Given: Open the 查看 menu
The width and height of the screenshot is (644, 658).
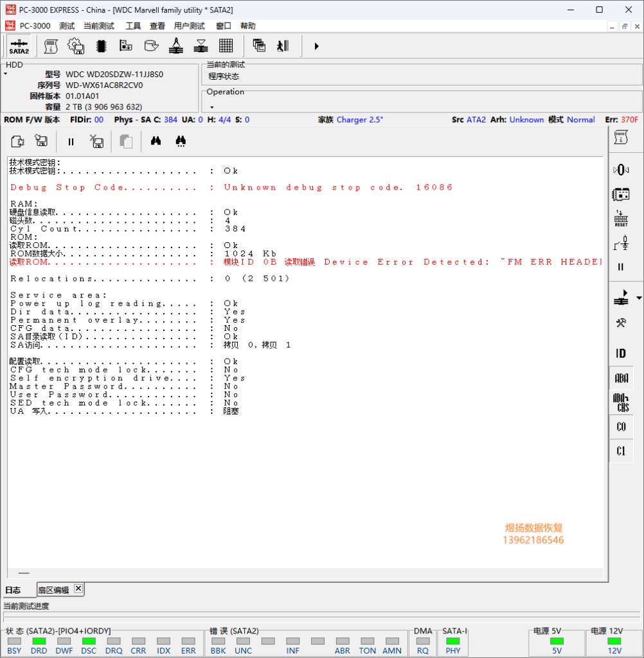Looking at the screenshot, I should [x=157, y=26].
